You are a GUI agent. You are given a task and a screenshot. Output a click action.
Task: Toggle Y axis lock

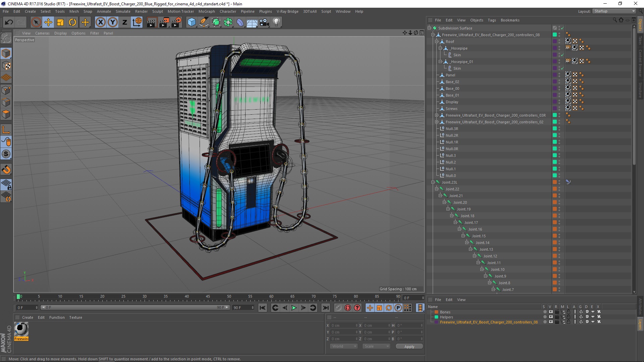(113, 22)
